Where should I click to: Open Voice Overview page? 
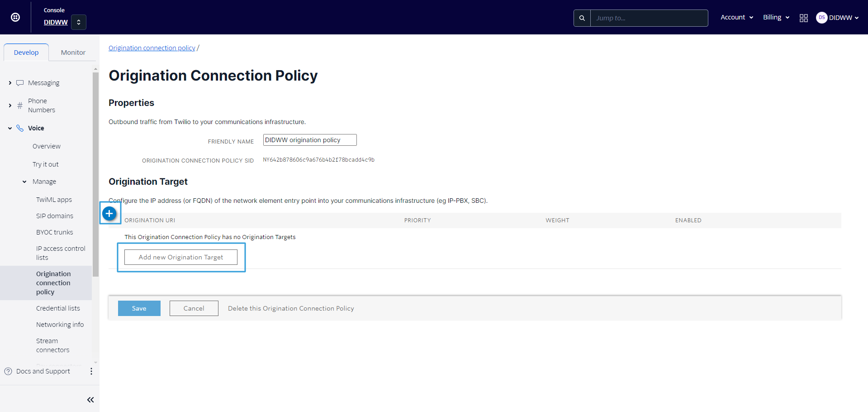click(47, 146)
